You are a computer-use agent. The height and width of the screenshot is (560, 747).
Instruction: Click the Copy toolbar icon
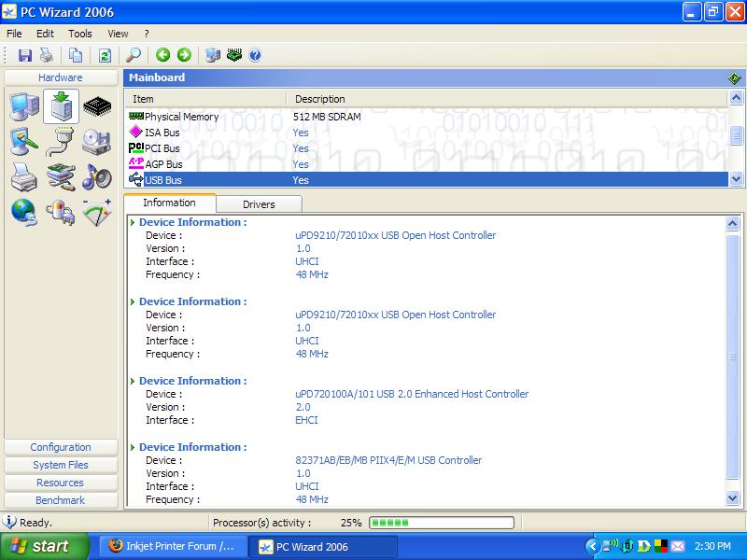pos(76,55)
